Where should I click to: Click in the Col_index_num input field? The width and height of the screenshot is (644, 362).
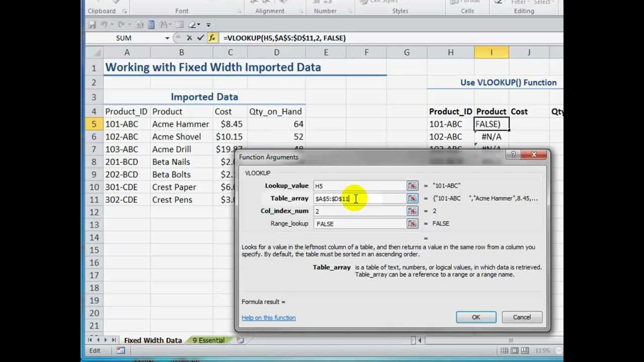[360, 211]
